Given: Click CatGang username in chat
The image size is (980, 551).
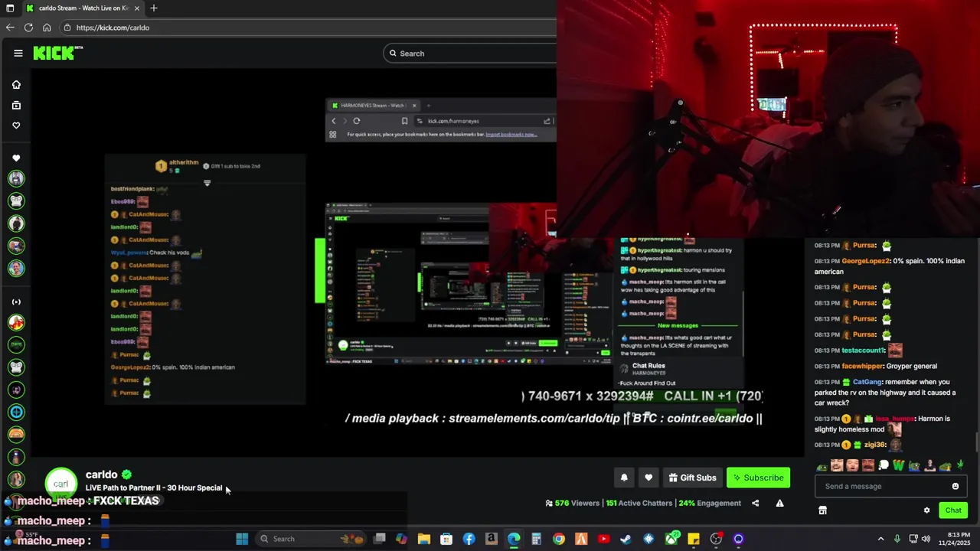Looking at the screenshot, I should [x=867, y=382].
